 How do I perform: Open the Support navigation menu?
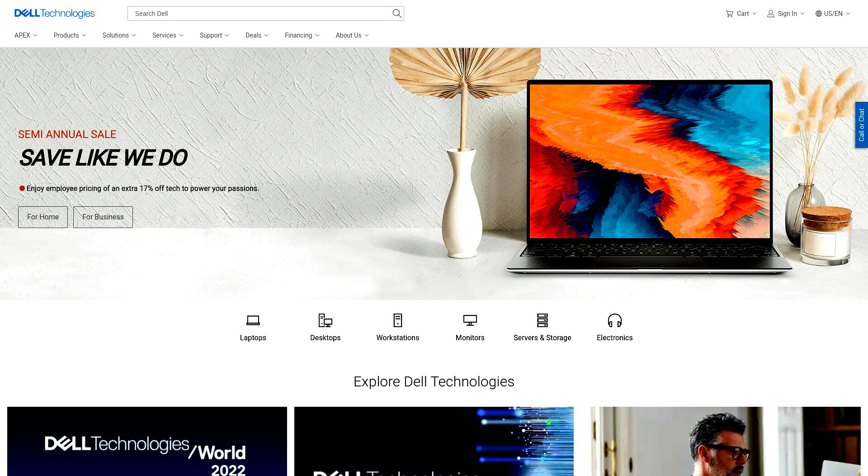click(x=214, y=35)
